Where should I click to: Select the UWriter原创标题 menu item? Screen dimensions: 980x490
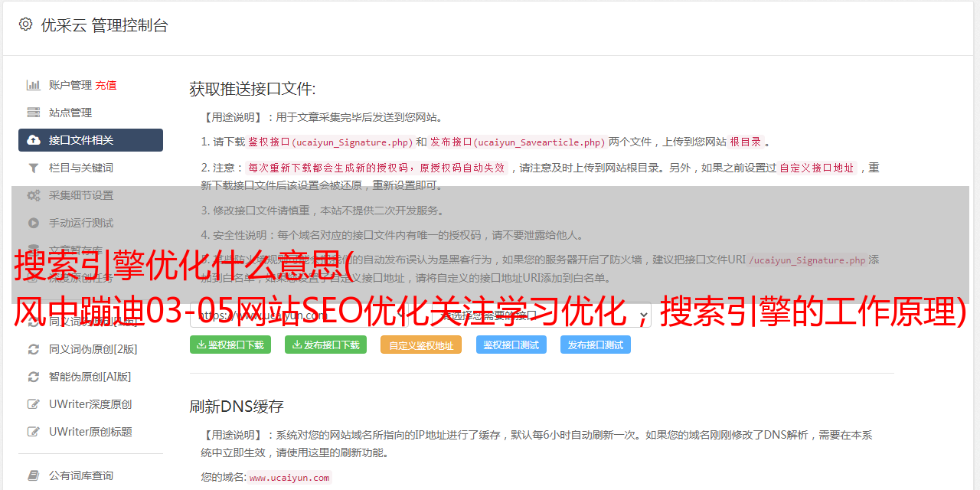[90, 432]
